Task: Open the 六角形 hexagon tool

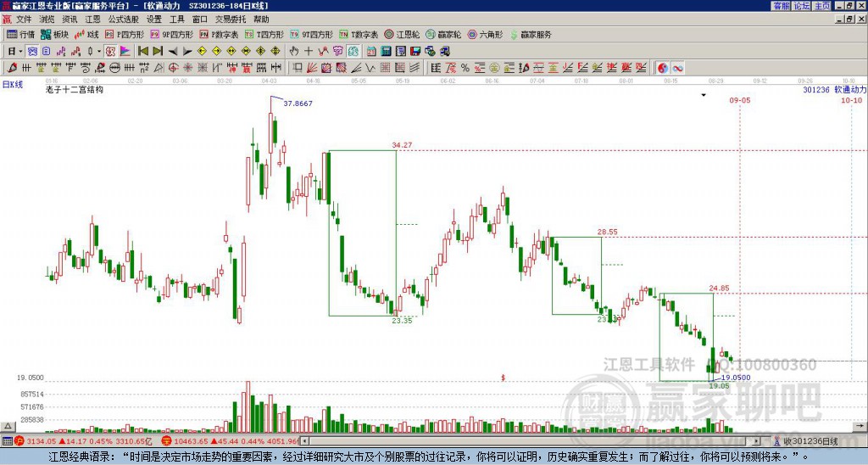Action: click(487, 35)
